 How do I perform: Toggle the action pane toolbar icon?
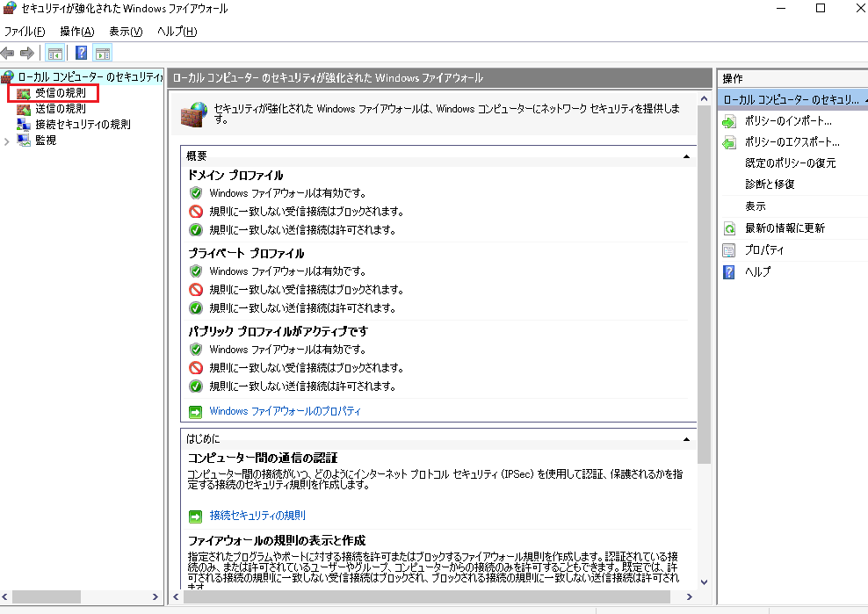pos(103,54)
